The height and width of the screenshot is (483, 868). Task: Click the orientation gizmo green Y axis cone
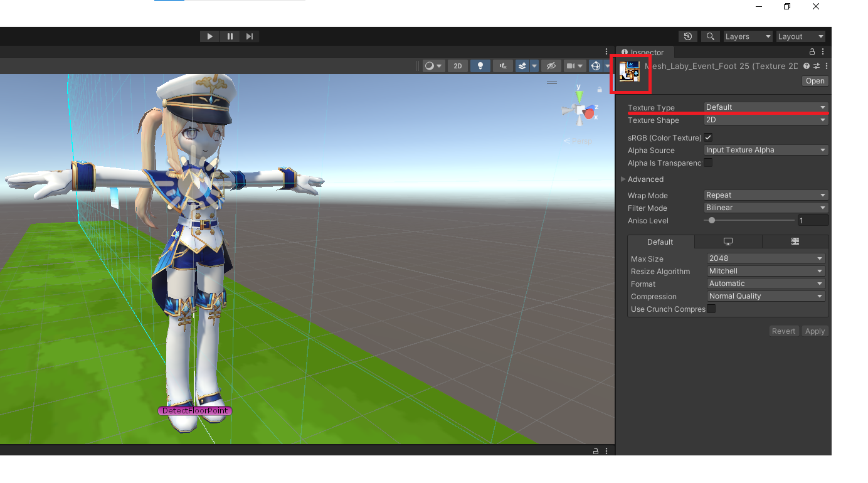[x=579, y=96]
